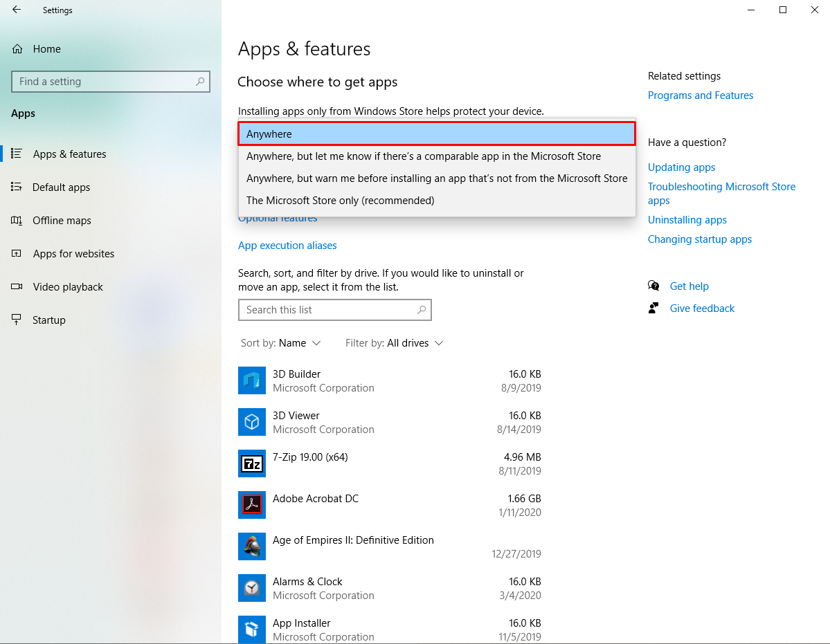Click the Give feedback link
The image size is (830, 644).
pos(702,309)
